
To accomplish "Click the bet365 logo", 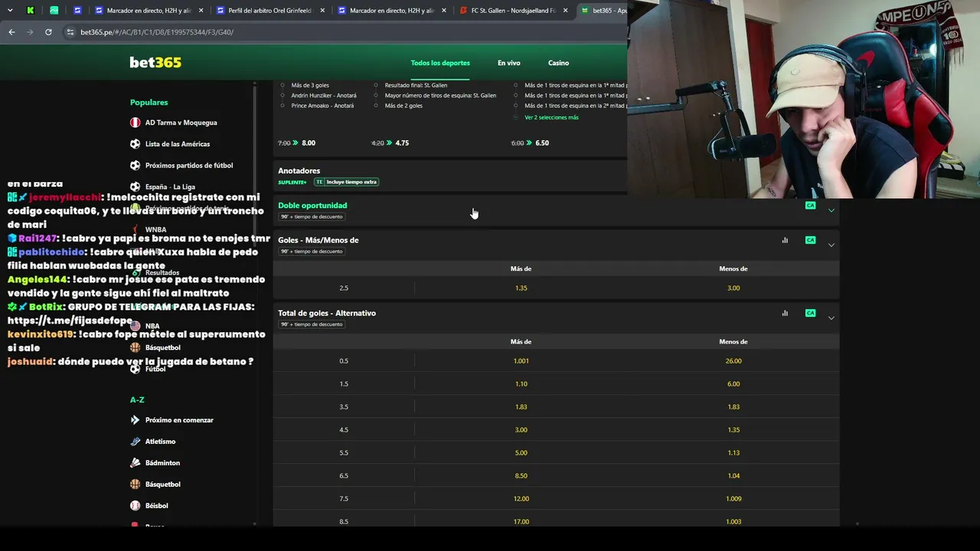I will click(155, 63).
